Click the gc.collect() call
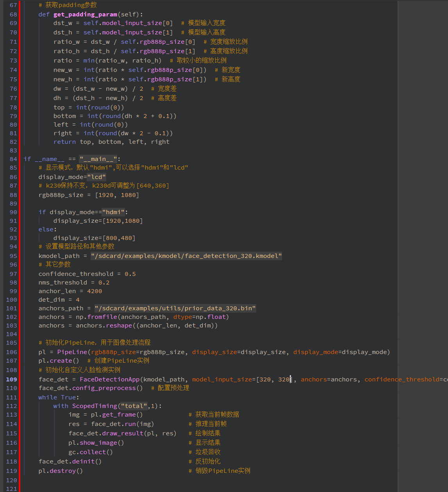This screenshot has height=492, width=448. click(91, 452)
